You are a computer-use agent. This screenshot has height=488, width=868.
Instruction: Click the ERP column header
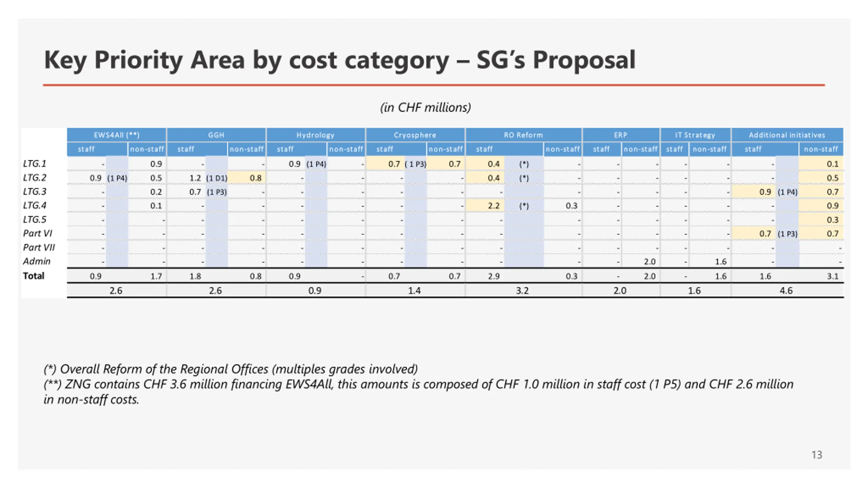621,135
